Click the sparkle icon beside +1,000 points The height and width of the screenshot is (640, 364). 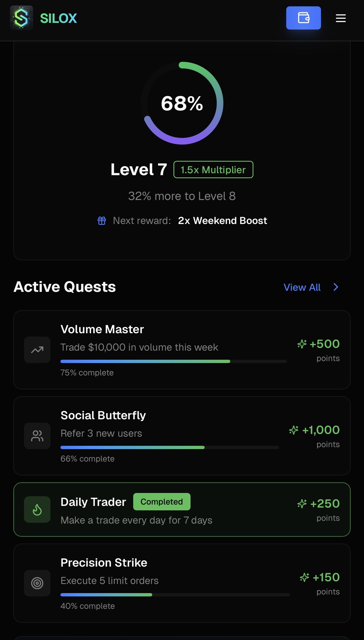pyautogui.click(x=293, y=430)
